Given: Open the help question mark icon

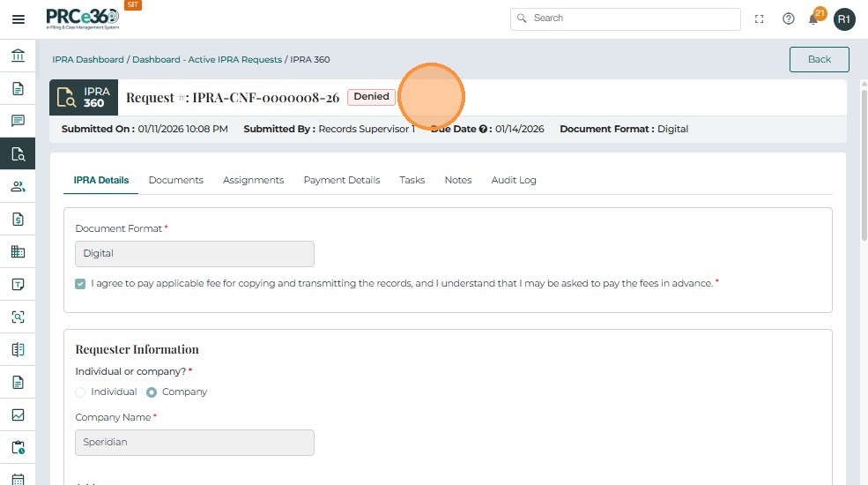Looking at the screenshot, I should click(789, 19).
